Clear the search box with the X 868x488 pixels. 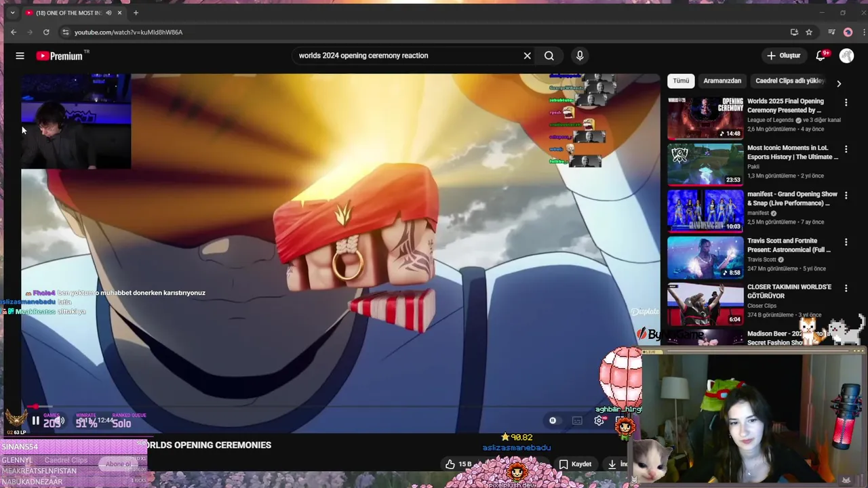527,56
